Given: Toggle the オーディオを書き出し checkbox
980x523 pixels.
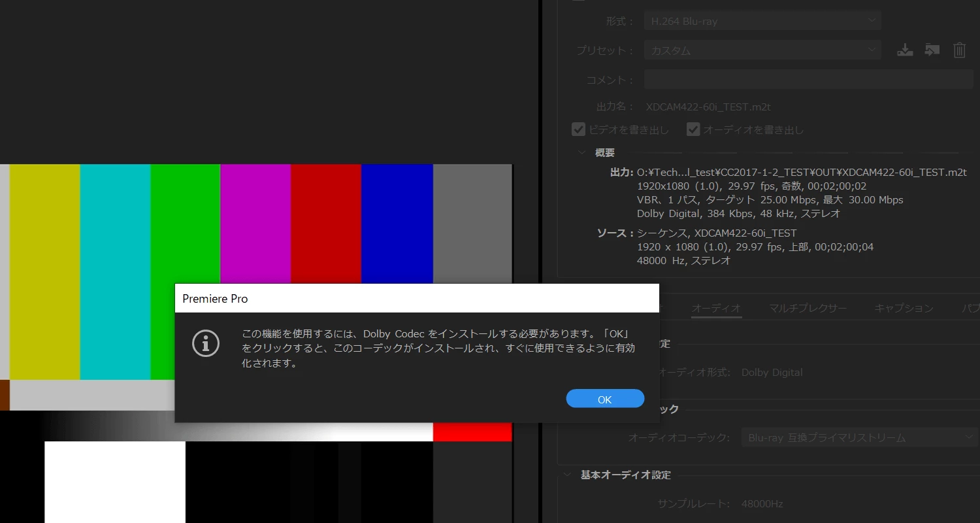Looking at the screenshot, I should (693, 129).
